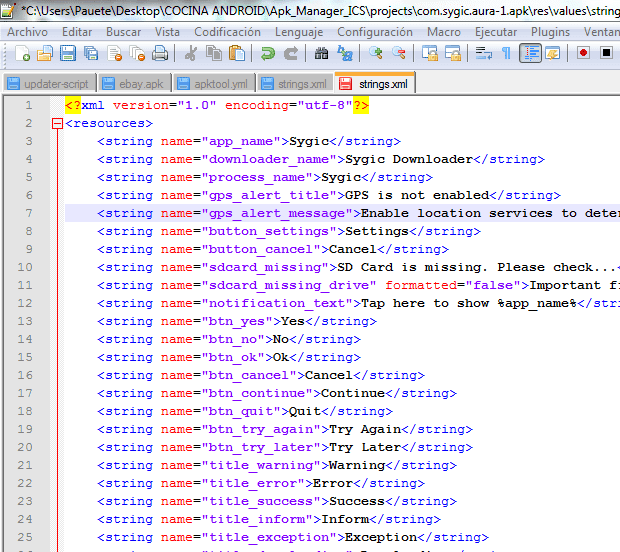
Task: Open the Lenguaje menu
Action: tap(299, 32)
